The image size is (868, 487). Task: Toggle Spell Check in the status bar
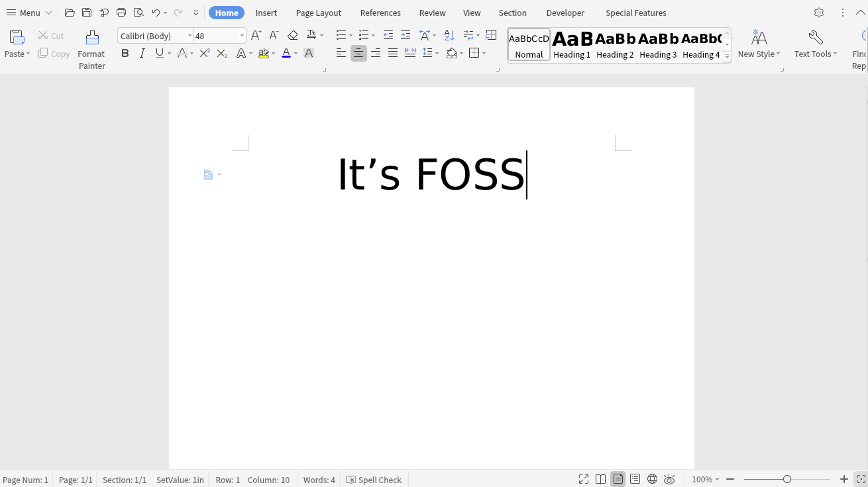click(x=374, y=479)
